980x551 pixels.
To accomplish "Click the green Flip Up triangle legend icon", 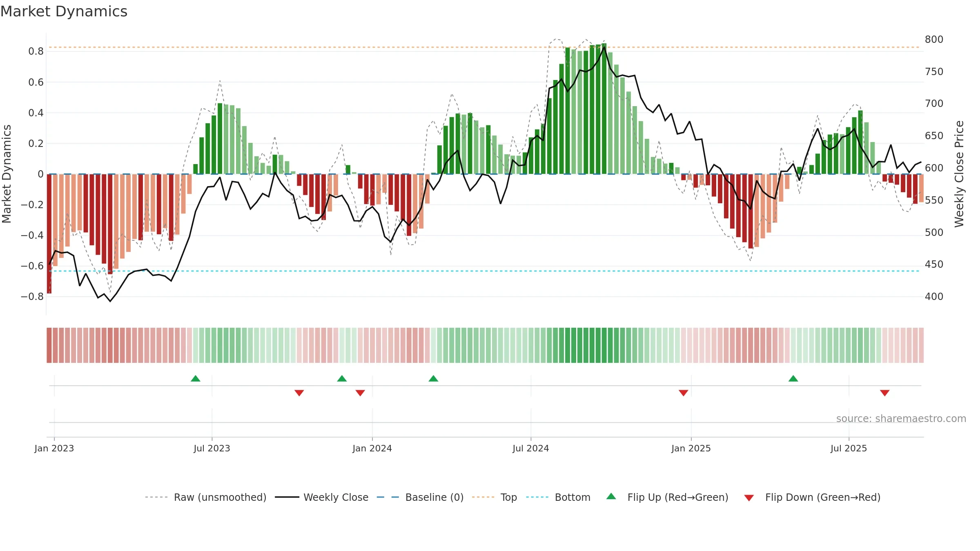I will pyautogui.click(x=611, y=497).
